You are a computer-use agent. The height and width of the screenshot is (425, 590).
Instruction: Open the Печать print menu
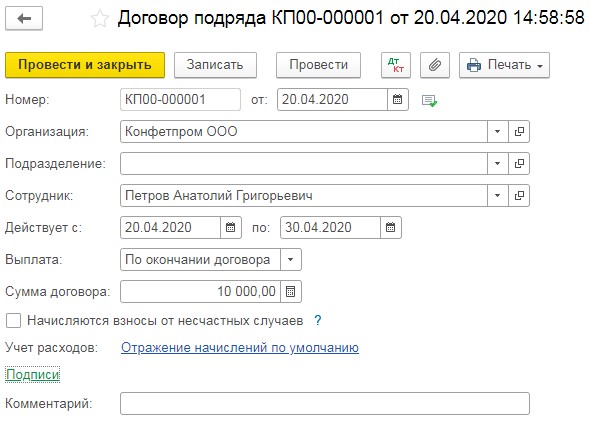point(504,65)
